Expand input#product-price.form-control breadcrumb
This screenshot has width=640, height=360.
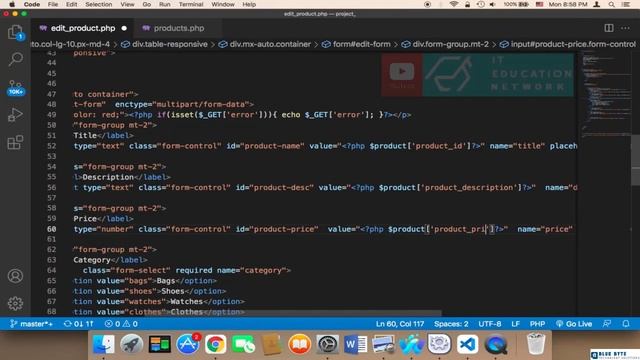[568, 44]
